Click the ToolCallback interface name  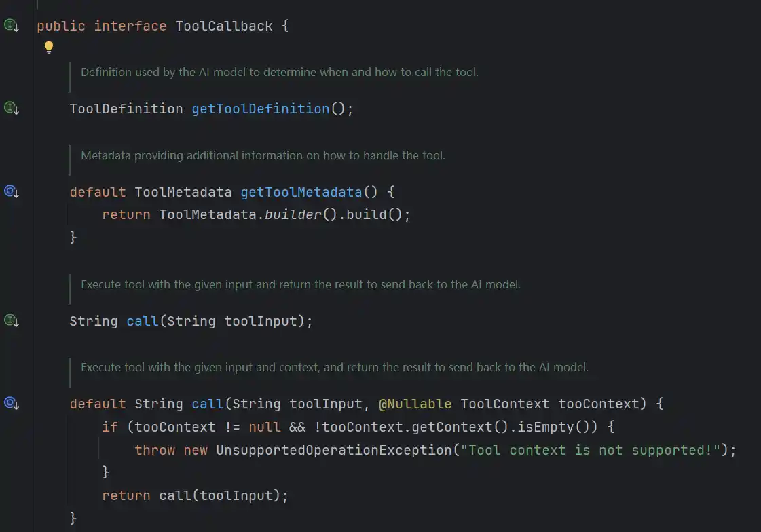pyautogui.click(x=223, y=26)
